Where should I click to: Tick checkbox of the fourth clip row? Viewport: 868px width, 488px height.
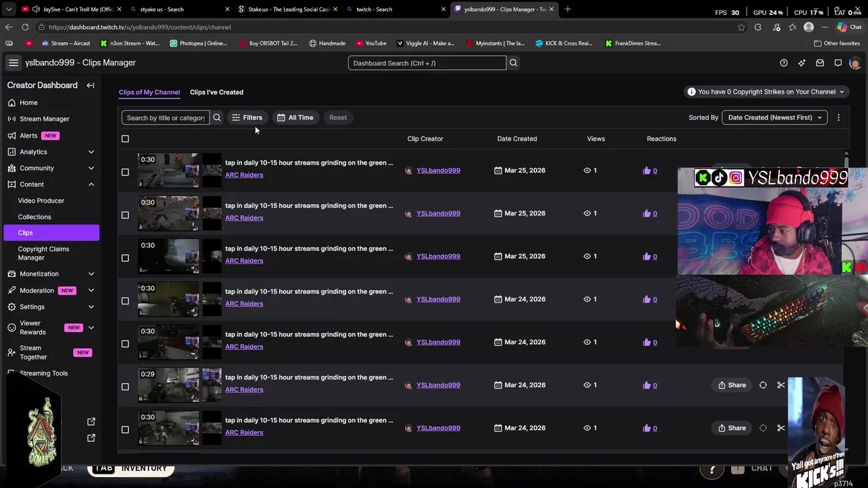125,301
